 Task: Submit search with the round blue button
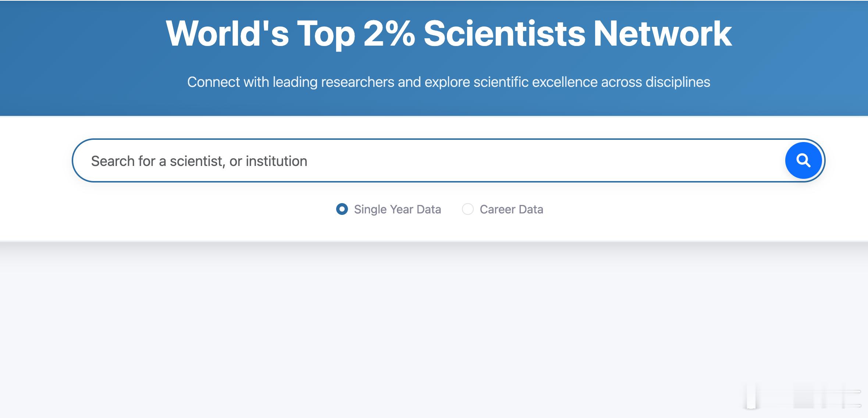click(x=803, y=160)
